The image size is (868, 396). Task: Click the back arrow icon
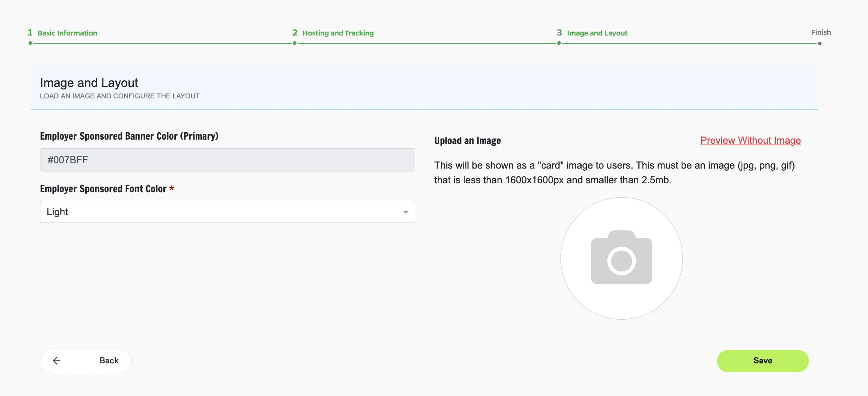[57, 360]
